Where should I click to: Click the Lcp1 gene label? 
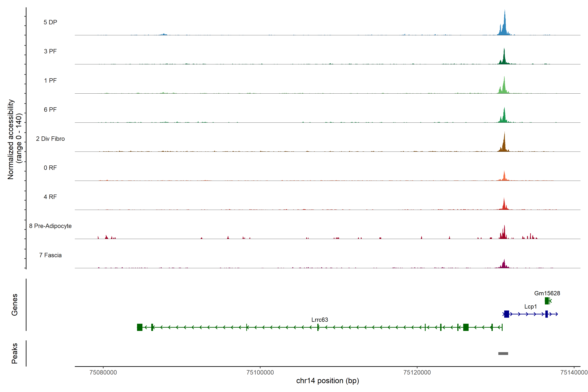click(531, 307)
